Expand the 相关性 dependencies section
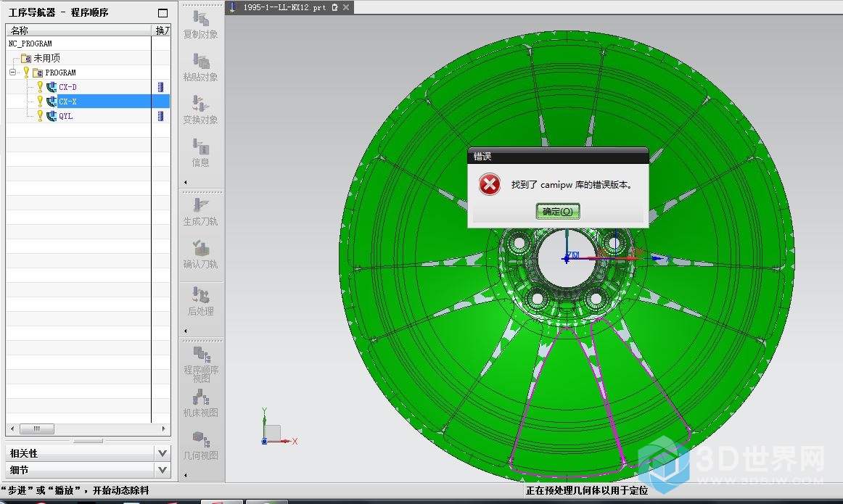This screenshot has width=843, height=504. [163, 453]
